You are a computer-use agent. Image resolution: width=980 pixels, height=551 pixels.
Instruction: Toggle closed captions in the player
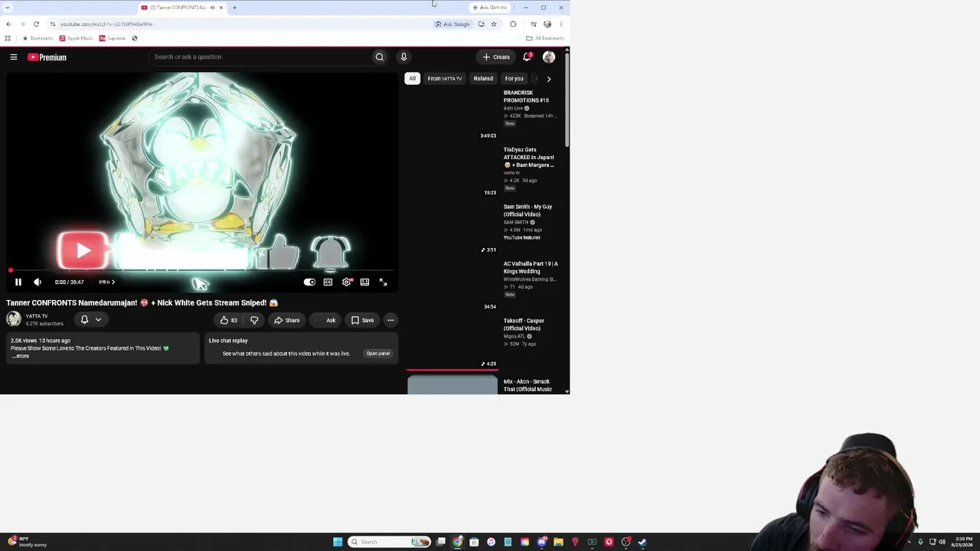tap(328, 282)
